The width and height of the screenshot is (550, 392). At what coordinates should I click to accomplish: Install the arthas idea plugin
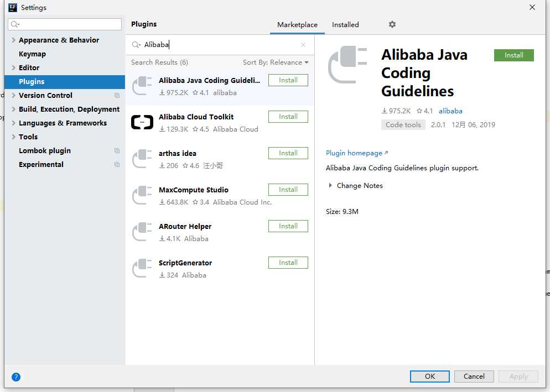point(288,153)
